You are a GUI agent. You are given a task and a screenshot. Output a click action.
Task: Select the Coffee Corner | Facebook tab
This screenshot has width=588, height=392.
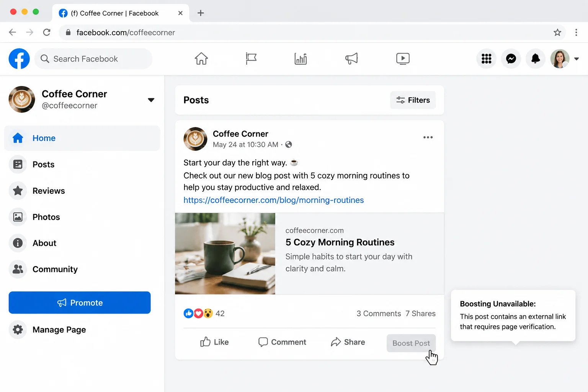pos(121,13)
